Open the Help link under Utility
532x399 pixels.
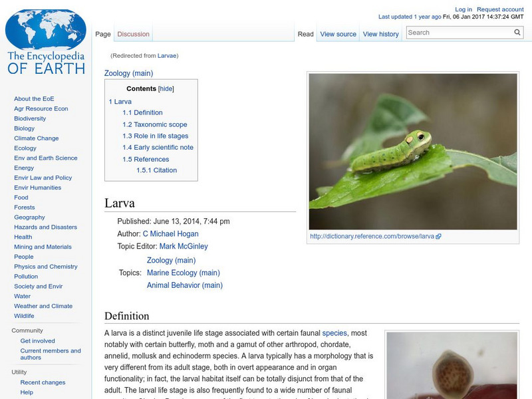click(x=27, y=392)
